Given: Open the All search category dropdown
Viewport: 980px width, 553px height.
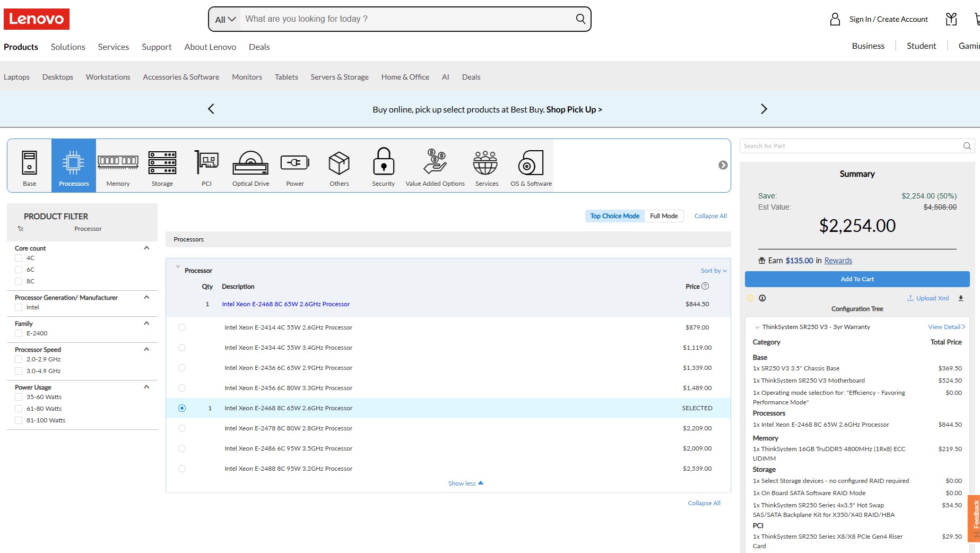Looking at the screenshot, I should (x=225, y=20).
